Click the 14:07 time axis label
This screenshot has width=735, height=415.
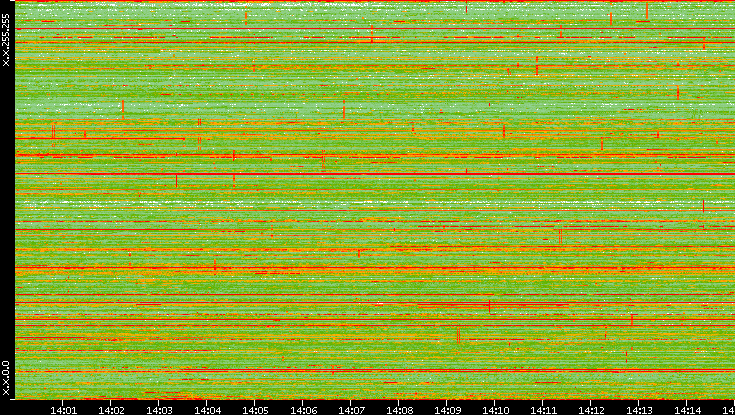click(351, 410)
